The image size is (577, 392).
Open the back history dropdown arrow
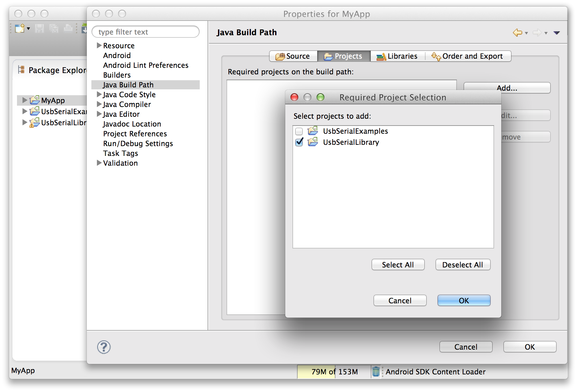tap(526, 33)
